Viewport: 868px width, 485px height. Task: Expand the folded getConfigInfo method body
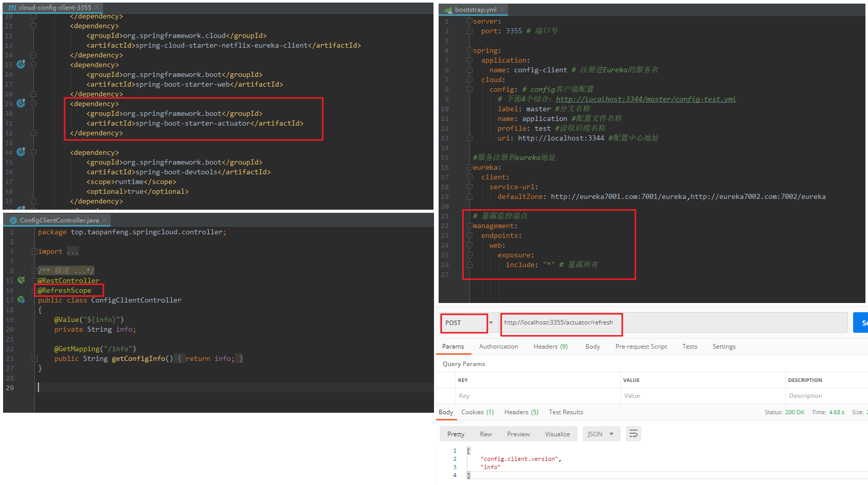coord(34,358)
